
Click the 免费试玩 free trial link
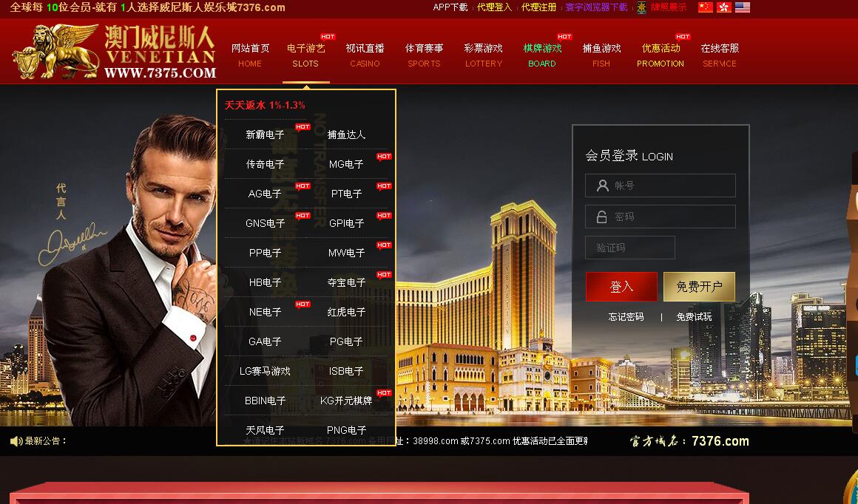click(x=694, y=317)
